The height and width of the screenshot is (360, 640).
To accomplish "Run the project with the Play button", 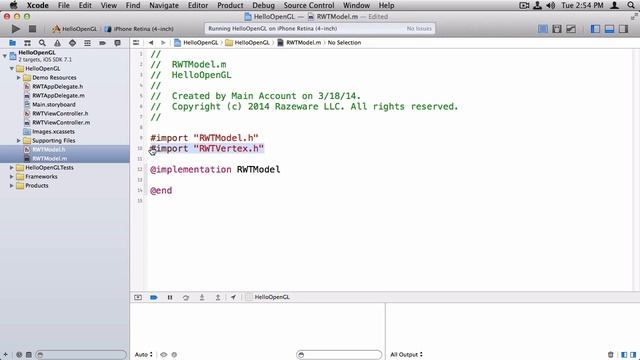I will coord(16,29).
